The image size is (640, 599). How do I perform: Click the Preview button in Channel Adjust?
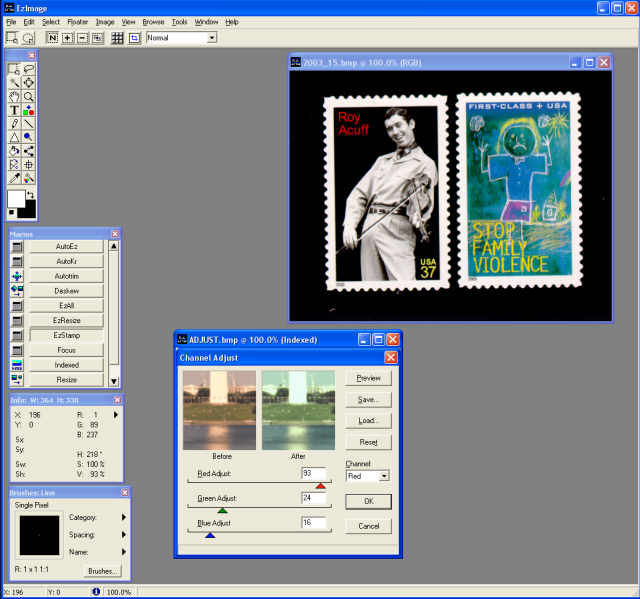[x=368, y=378]
